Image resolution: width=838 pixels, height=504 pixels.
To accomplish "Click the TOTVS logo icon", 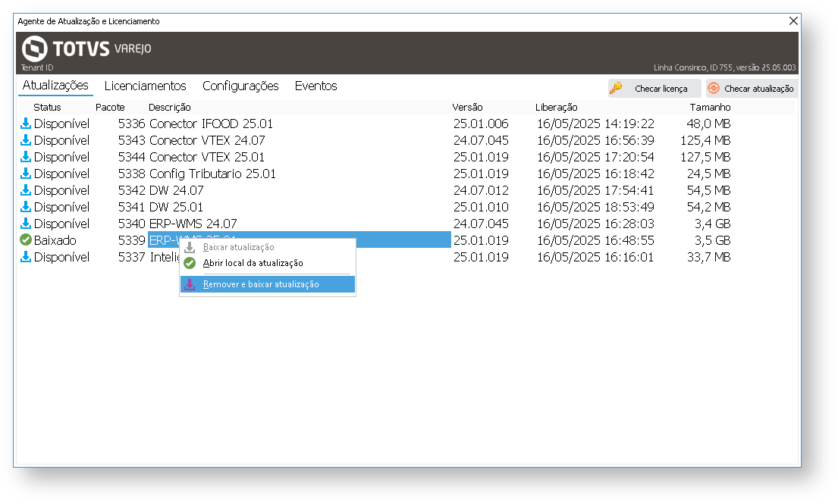I will tap(35, 49).
